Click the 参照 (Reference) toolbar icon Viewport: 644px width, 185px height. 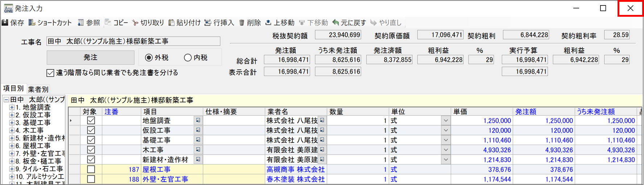80,23
